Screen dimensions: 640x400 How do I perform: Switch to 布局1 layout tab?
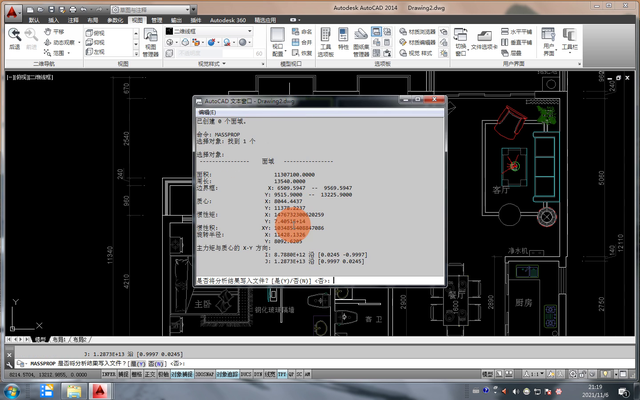coord(59,340)
